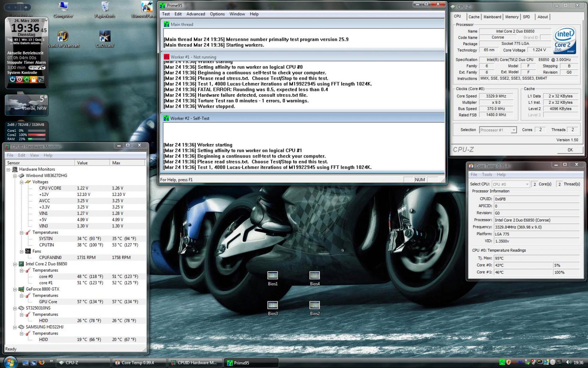Open the Bios4 image file icon
The height and width of the screenshot is (368, 588).
[x=315, y=278]
